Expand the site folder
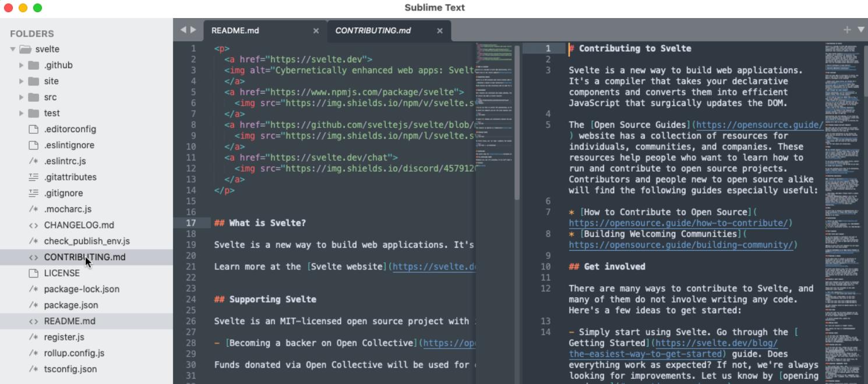Screen dimensions: 868x384 click(22, 81)
